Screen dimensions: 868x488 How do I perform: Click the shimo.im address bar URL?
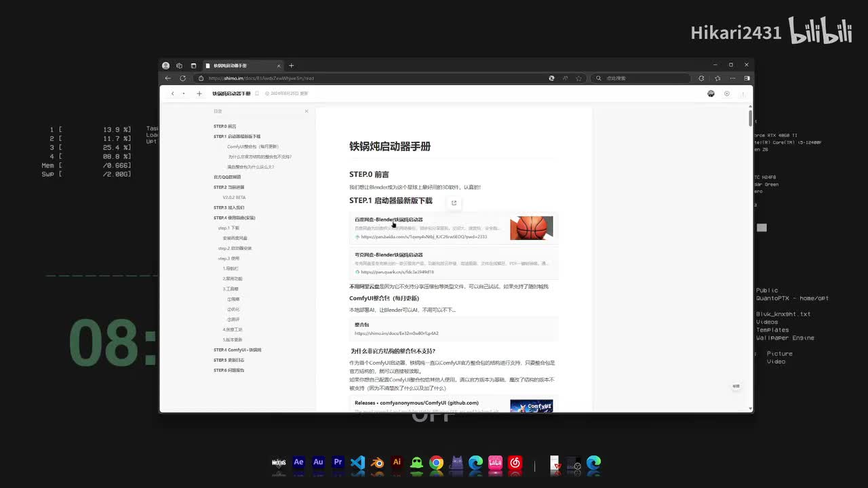pyautogui.click(x=261, y=78)
